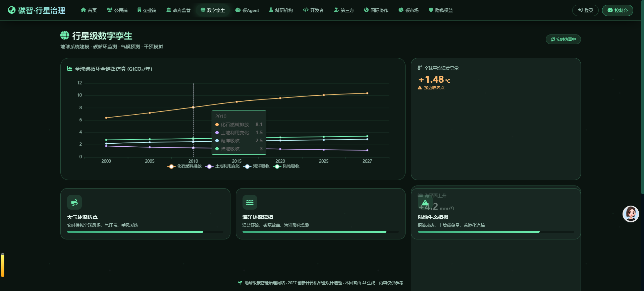Open the 碳市场 nav item
Screen dimensions: 644x291
pos(409,10)
